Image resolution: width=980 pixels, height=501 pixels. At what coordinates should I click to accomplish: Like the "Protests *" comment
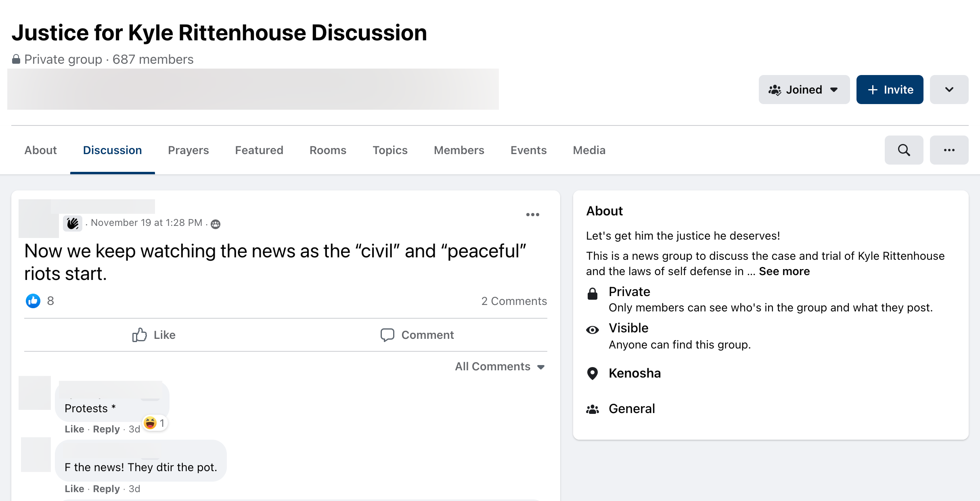click(x=74, y=429)
